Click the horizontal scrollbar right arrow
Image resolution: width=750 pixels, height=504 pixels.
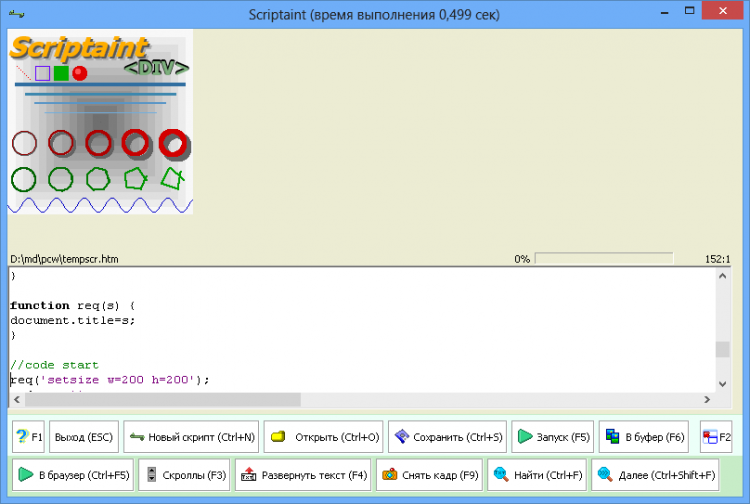click(707, 399)
